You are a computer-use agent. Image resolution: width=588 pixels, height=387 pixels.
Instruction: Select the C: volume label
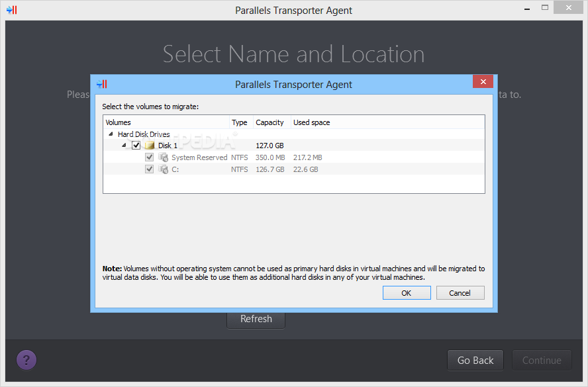175,169
